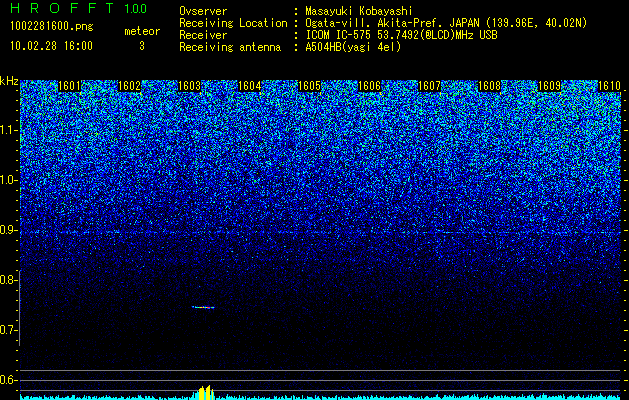Click the 1.1 kHz axis label
The width and height of the screenshot is (629, 400).
[x=7, y=130]
